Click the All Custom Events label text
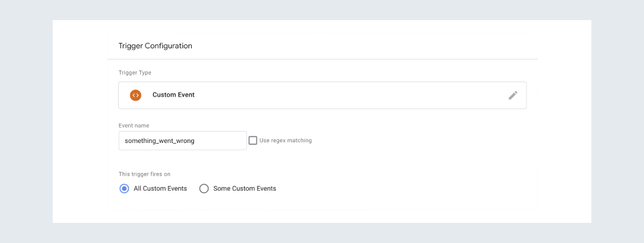This screenshot has height=243, width=644. click(x=160, y=189)
